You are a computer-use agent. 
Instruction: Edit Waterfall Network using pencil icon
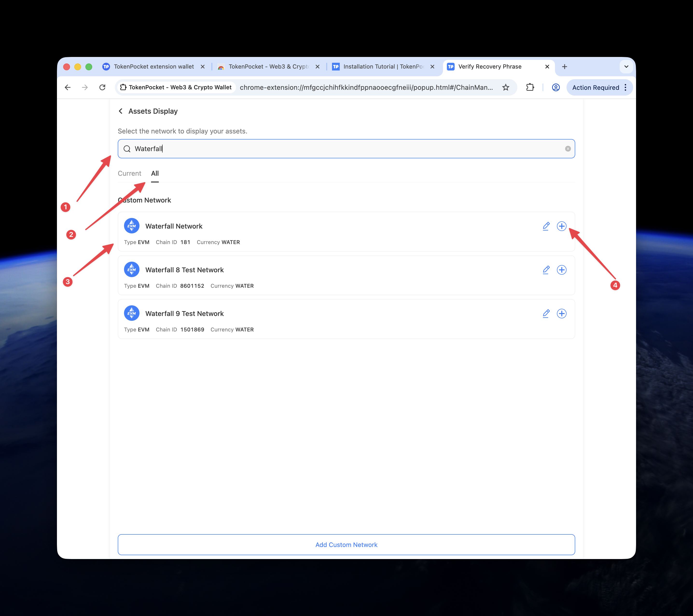coord(546,226)
